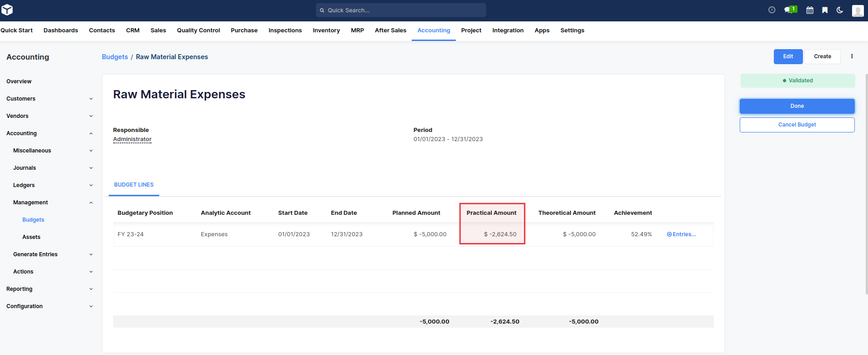Click the cube logo home icon
This screenshot has width=868, height=355.
(x=7, y=10)
